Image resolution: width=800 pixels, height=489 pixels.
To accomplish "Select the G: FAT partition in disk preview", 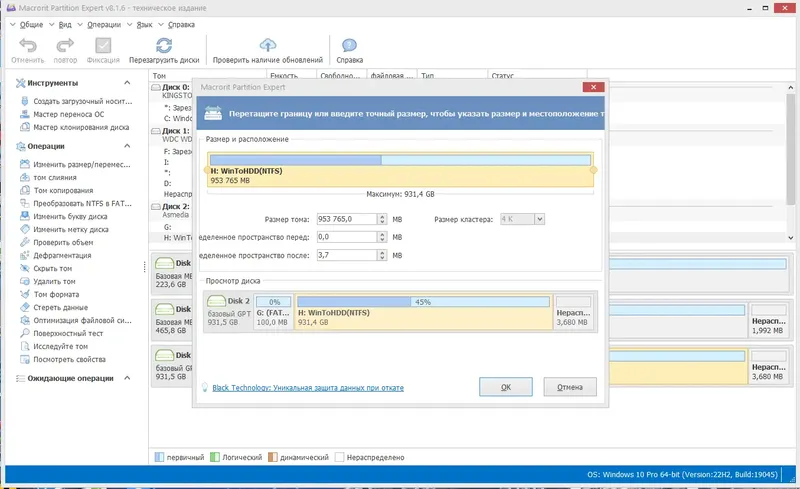I will pos(274,312).
